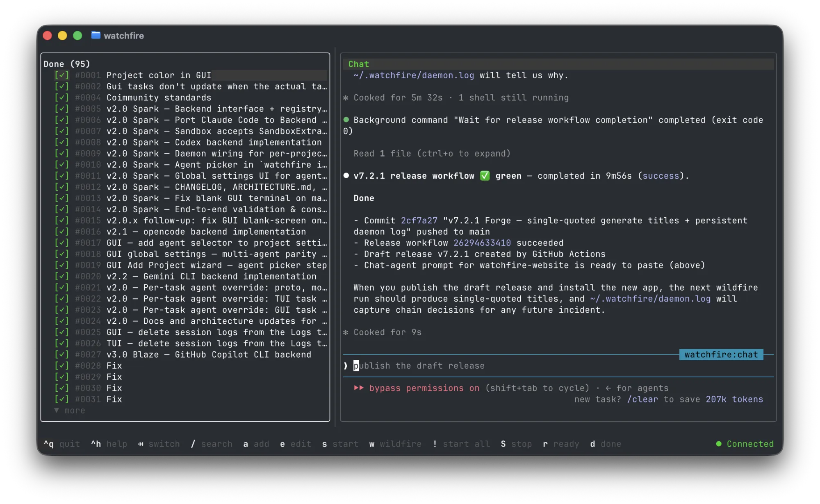Click 'Read 1 file (ctrl+o to expand)' line
This screenshot has width=820, height=504.
click(432, 153)
